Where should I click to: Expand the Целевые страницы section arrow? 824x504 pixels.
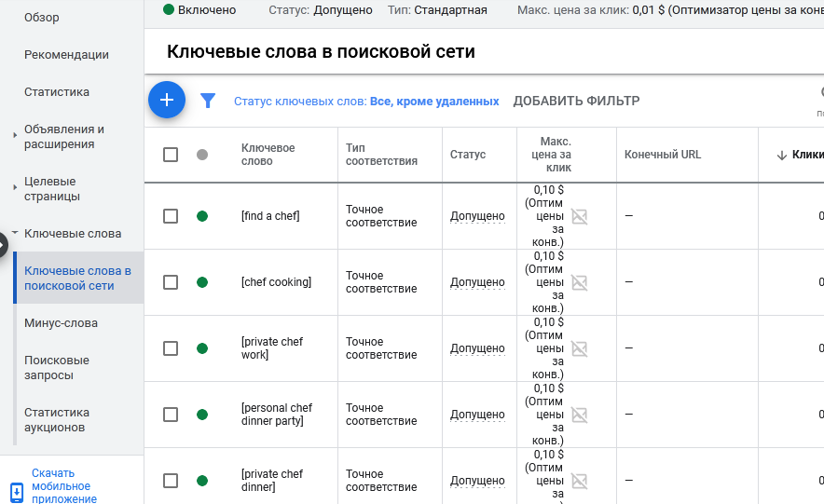click(15, 187)
